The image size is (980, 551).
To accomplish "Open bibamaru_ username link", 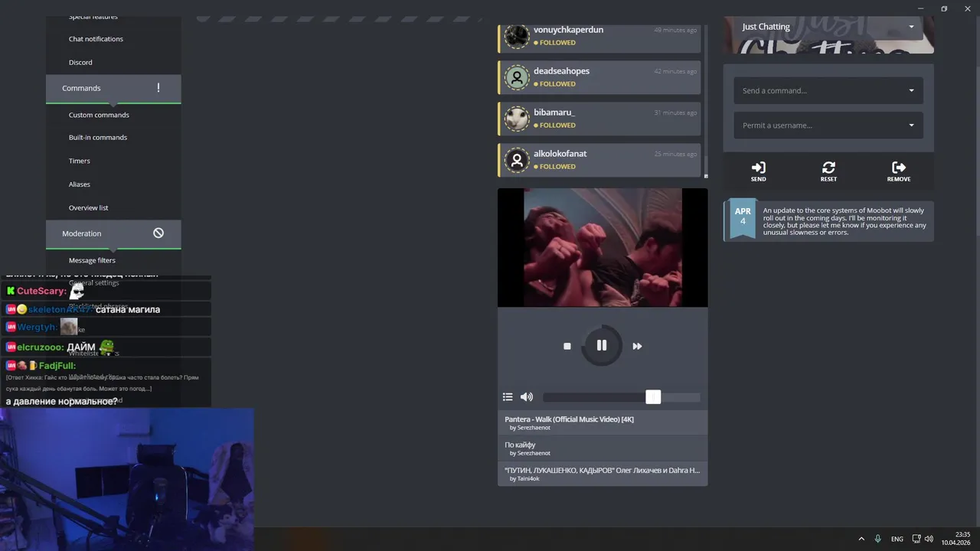I will click(554, 112).
